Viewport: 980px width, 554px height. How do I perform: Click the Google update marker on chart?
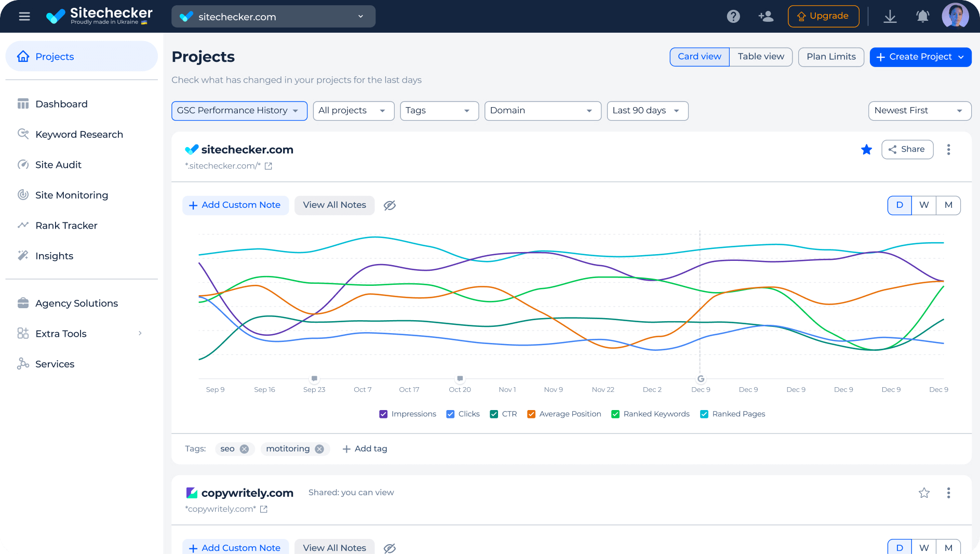point(701,379)
